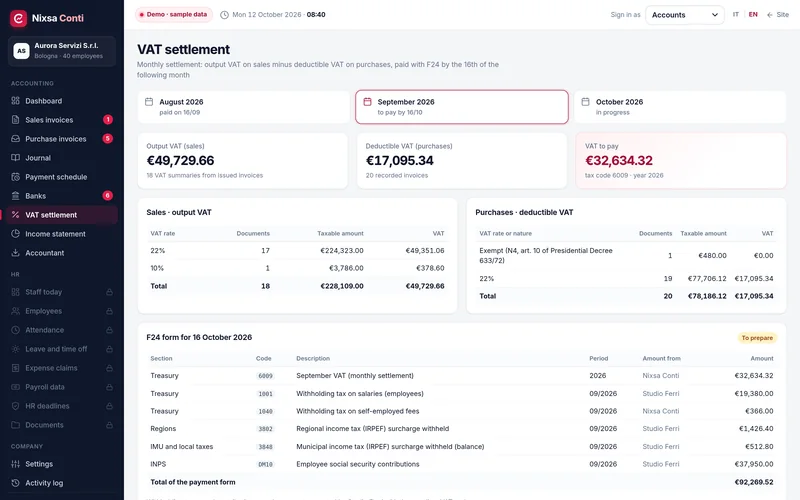
Task: Click the Sales invoices document icon
Action: pos(15,120)
